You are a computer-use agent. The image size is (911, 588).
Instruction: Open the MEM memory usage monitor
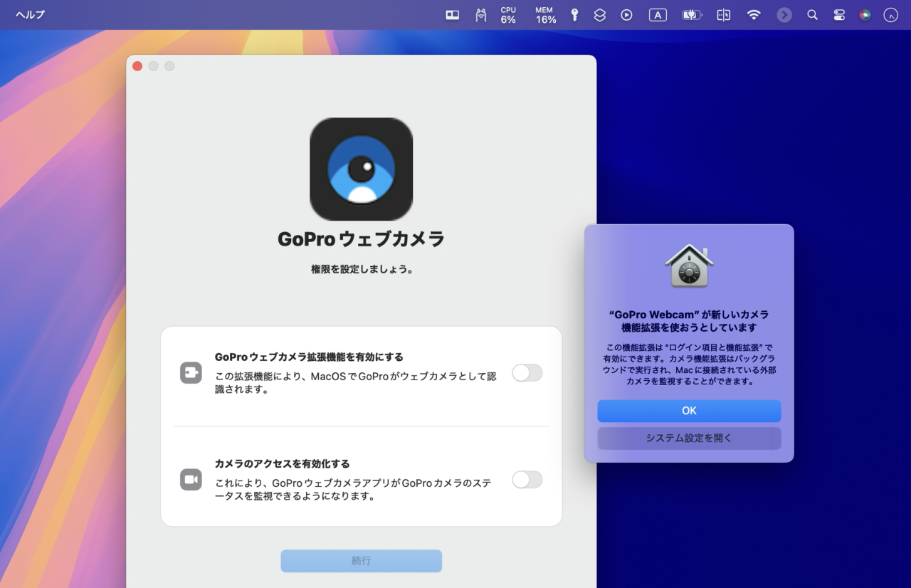coord(546,15)
